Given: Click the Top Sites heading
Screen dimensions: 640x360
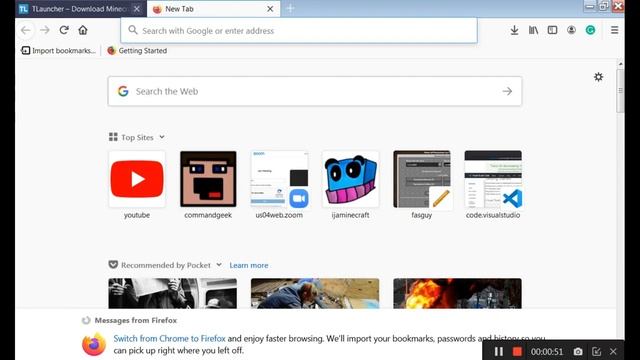Looking at the screenshot, I should [137, 138].
